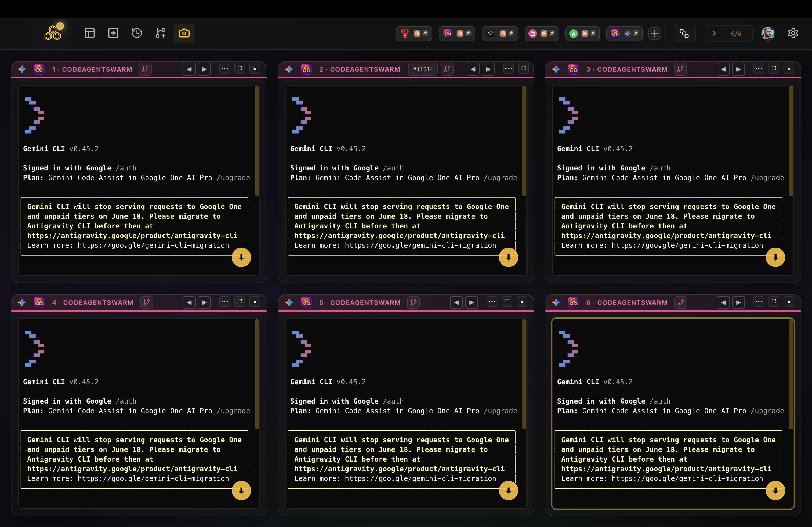Click Gemini sparkle icon on terminal 6 header

tap(556, 302)
